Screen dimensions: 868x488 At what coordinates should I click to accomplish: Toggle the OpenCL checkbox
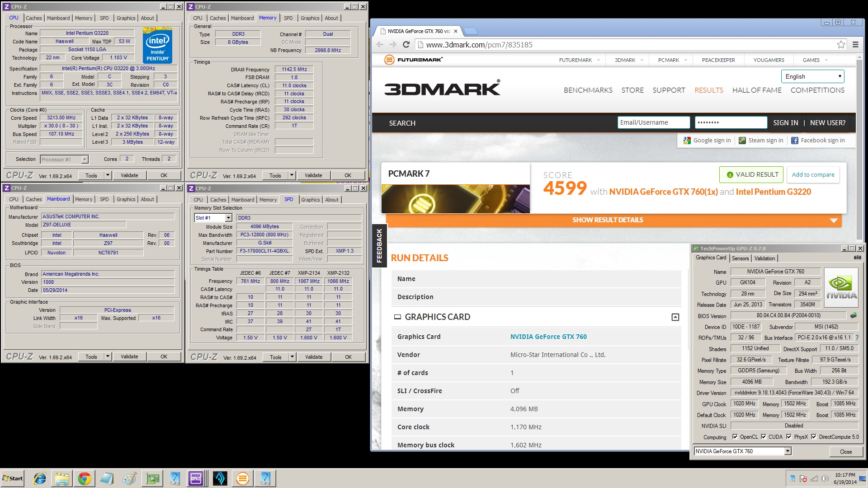[x=735, y=437]
